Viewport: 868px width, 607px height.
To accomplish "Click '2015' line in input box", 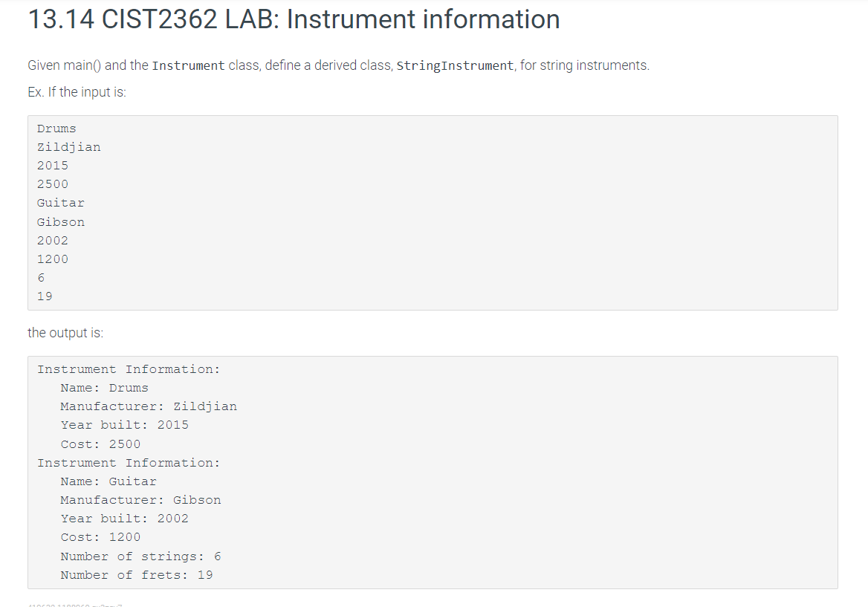I will [x=53, y=166].
